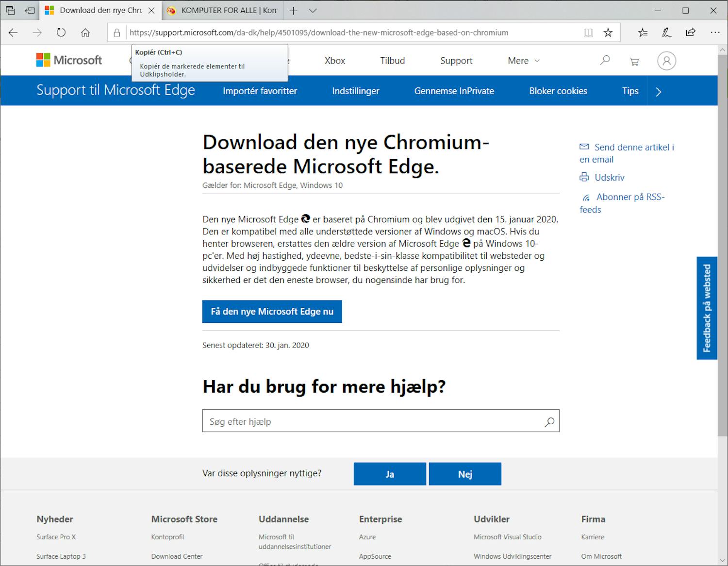Screen dimensions: 728x566
Task: Click the address bar URL
Action: click(x=319, y=33)
